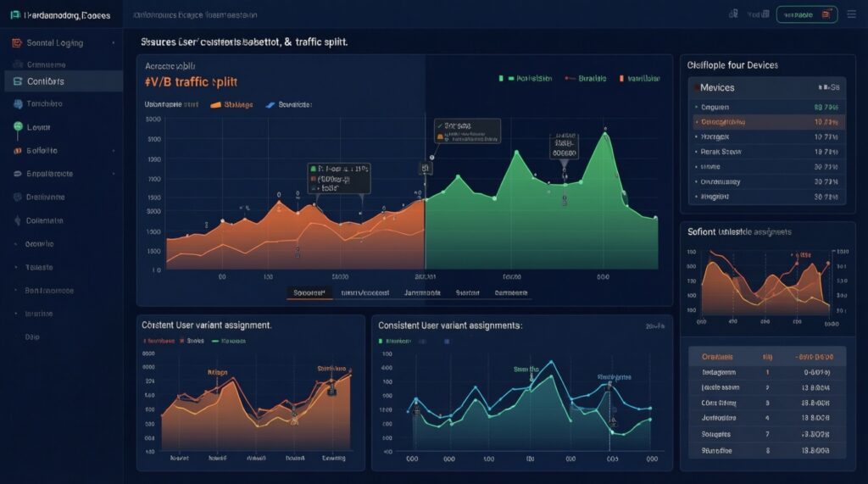Open the hamburger menu icon at top right

[850, 14]
